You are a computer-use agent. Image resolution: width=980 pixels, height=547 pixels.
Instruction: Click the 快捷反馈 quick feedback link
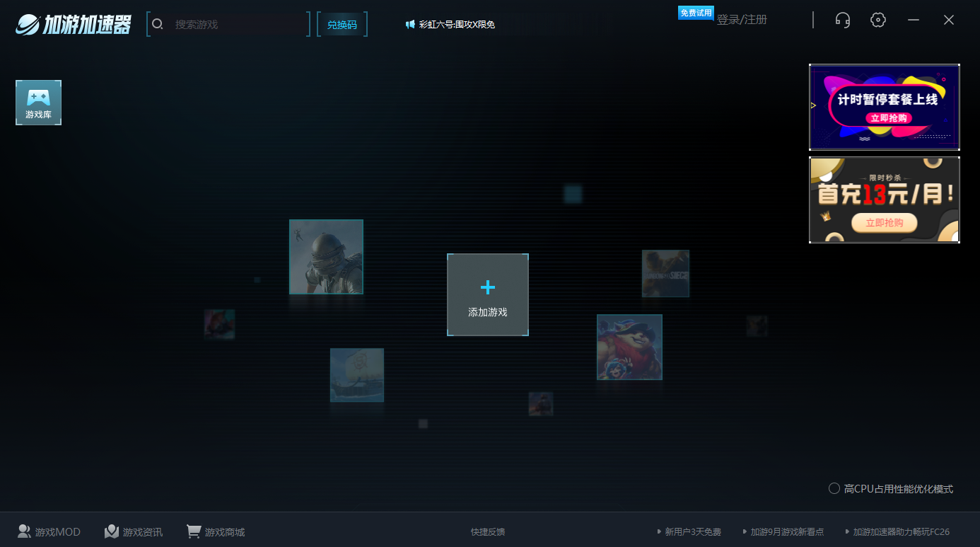[x=488, y=532]
